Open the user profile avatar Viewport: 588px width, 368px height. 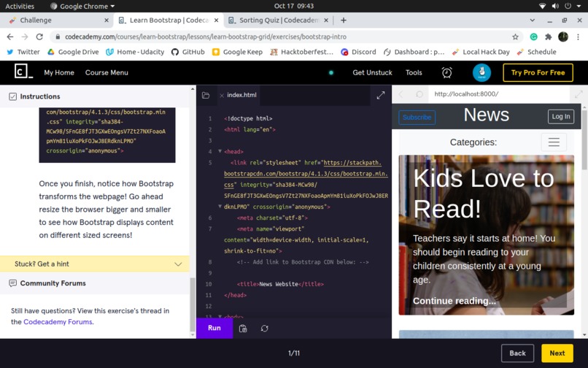point(481,72)
